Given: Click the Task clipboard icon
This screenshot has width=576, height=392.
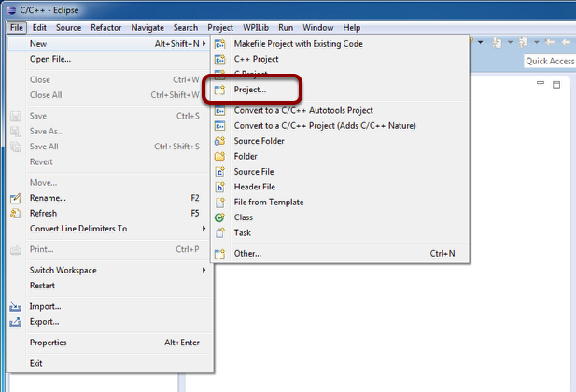Looking at the screenshot, I should coord(219,233).
